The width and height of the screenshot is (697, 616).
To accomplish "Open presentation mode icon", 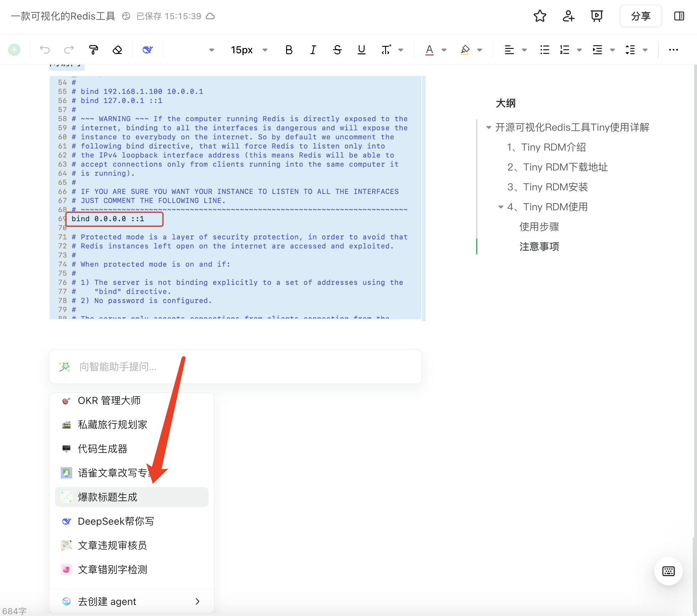I will (x=596, y=16).
